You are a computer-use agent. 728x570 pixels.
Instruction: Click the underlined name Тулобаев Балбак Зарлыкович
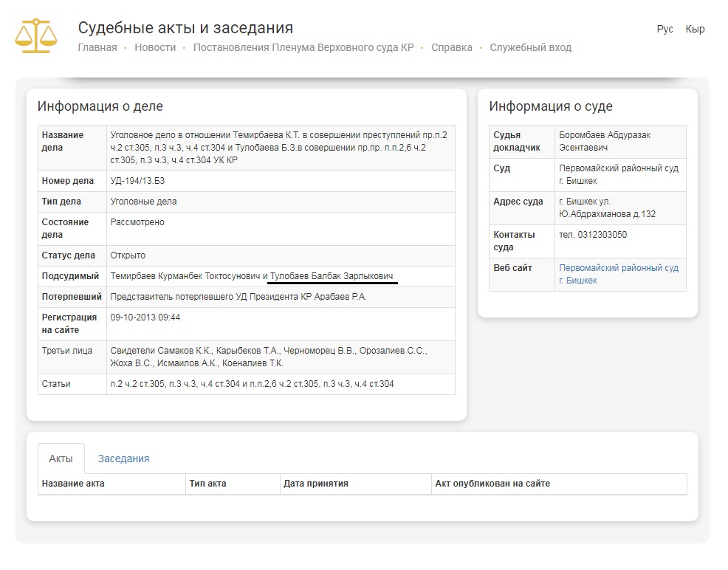point(332,276)
